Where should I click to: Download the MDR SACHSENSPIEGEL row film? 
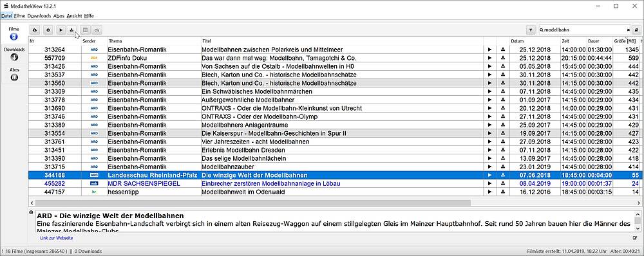503,183
